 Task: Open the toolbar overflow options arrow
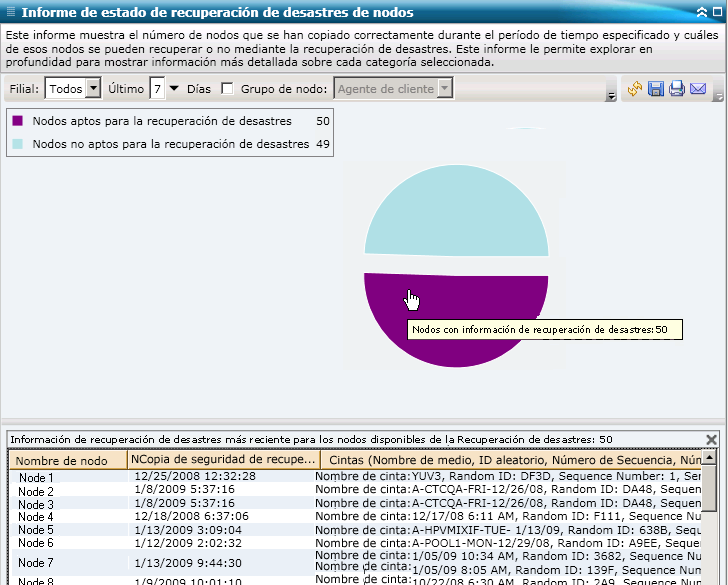610,96
